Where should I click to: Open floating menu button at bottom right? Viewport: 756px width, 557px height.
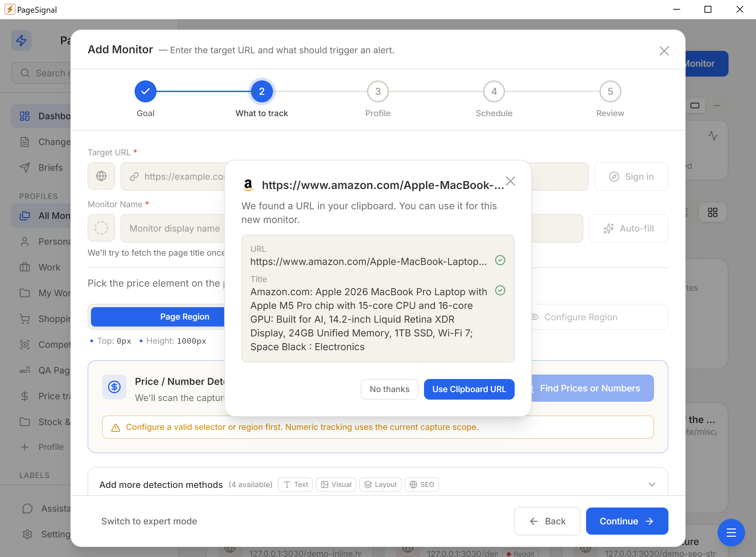(731, 532)
